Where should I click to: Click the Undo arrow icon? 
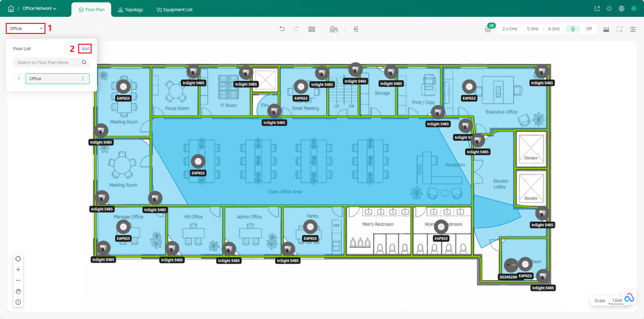(282, 29)
